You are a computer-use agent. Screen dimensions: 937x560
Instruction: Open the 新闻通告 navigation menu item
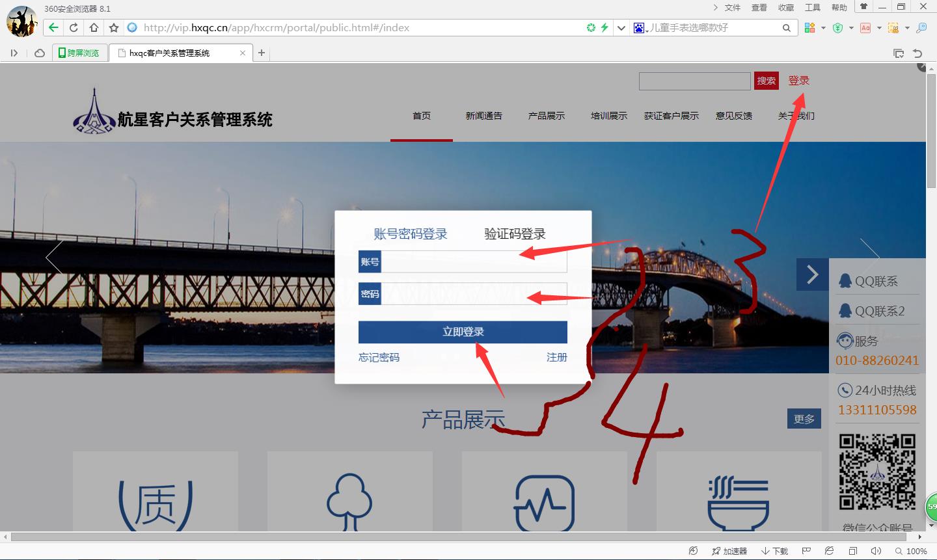pyautogui.click(x=483, y=116)
